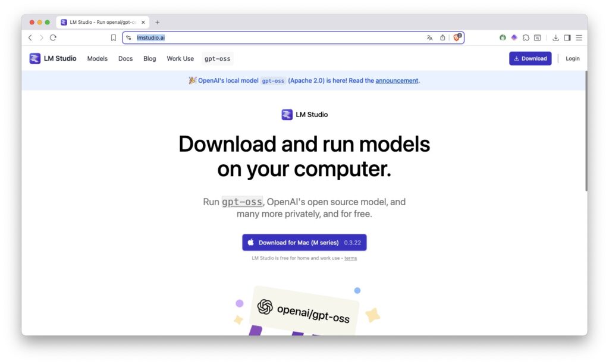Open the Models nav item
This screenshot has height=364, width=609.
coord(97,59)
